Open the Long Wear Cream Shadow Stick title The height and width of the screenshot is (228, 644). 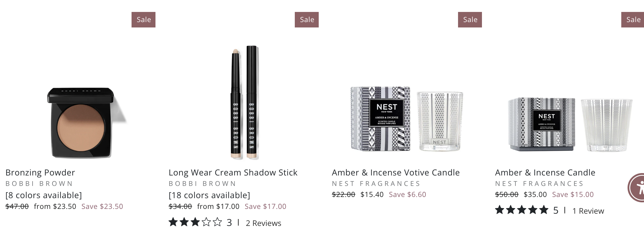click(233, 172)
